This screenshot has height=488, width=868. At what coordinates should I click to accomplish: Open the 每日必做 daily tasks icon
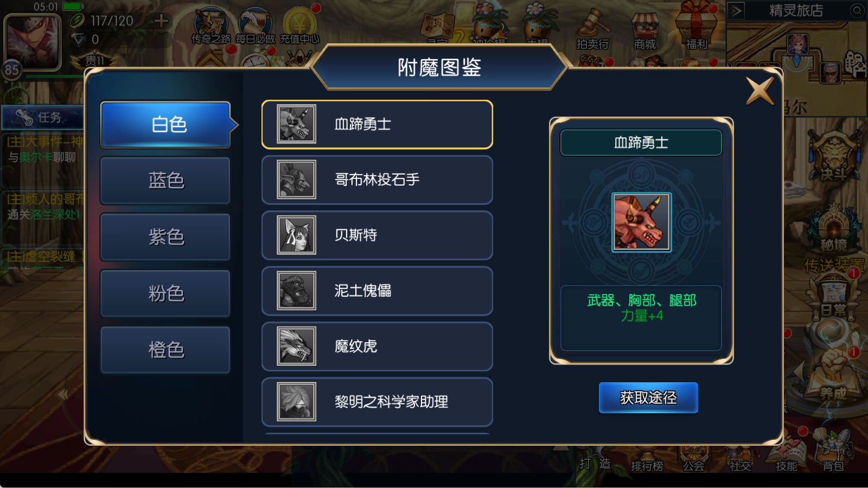pos(255,25)
